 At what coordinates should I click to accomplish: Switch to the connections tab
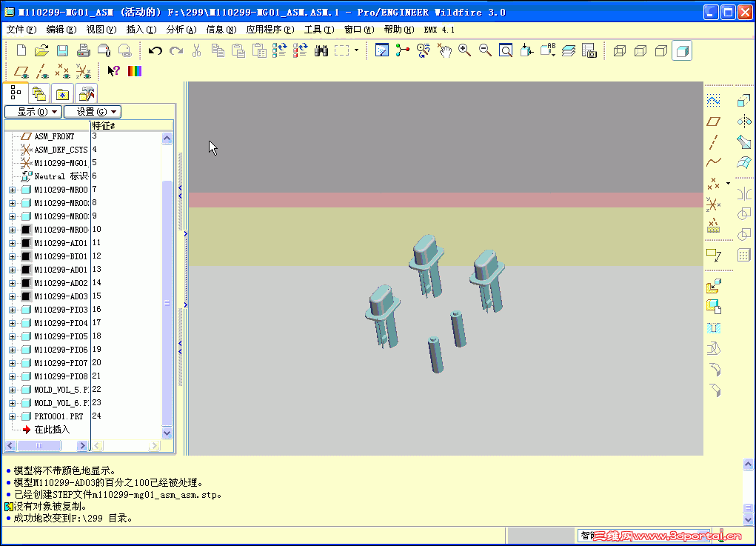click(x=87, y=93)
